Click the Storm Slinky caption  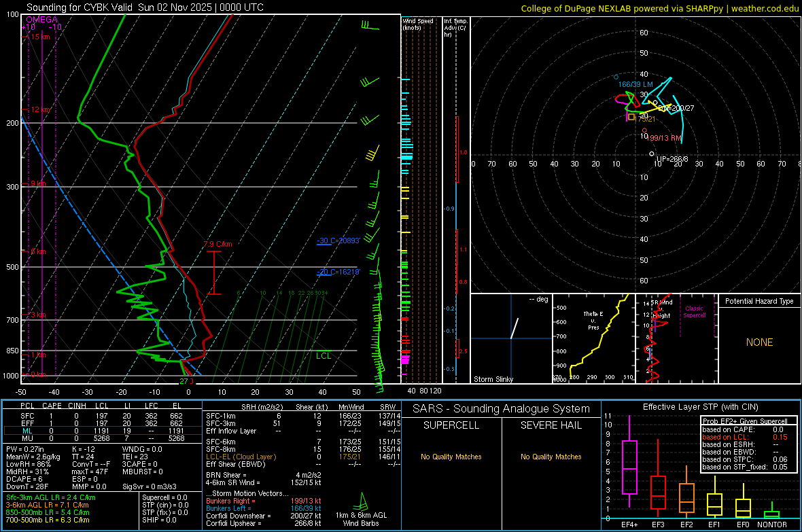493,379
